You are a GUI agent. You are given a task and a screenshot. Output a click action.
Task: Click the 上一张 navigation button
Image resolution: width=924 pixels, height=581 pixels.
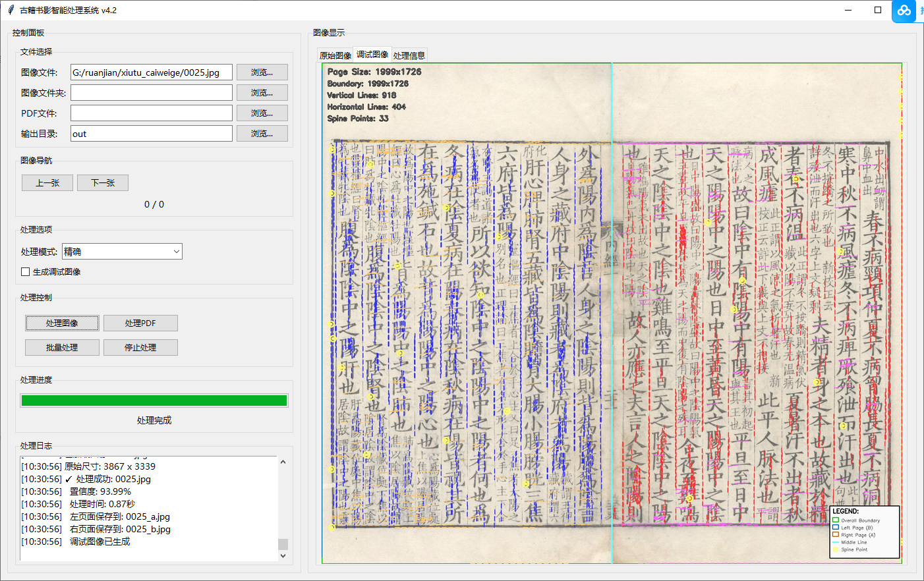click(x=47, y=182)
